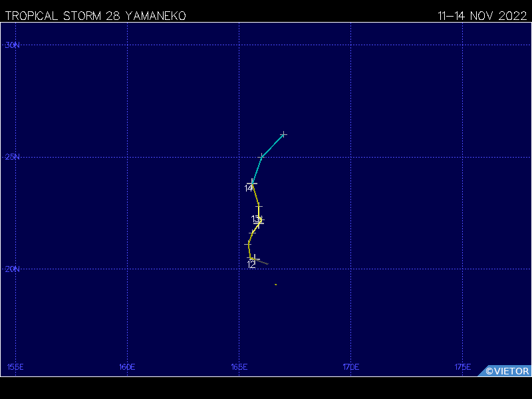Click the 165E longitude label
The width and height of the screenshot is (532, 399).
239,367
